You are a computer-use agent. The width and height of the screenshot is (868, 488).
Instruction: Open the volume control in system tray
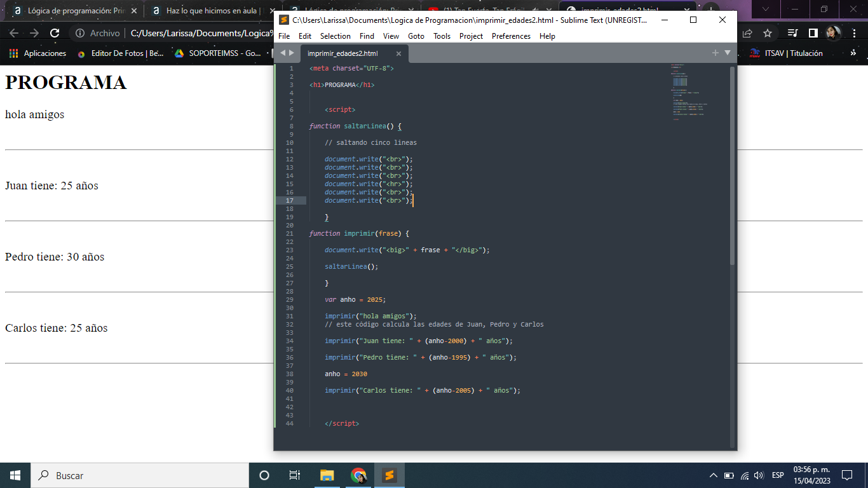759,475
